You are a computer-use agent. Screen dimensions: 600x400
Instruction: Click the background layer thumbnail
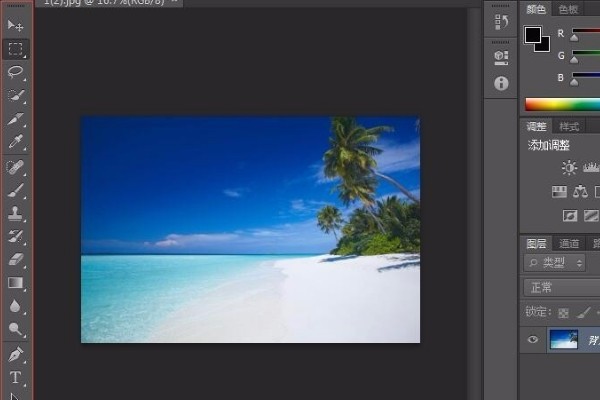point(563,340)
